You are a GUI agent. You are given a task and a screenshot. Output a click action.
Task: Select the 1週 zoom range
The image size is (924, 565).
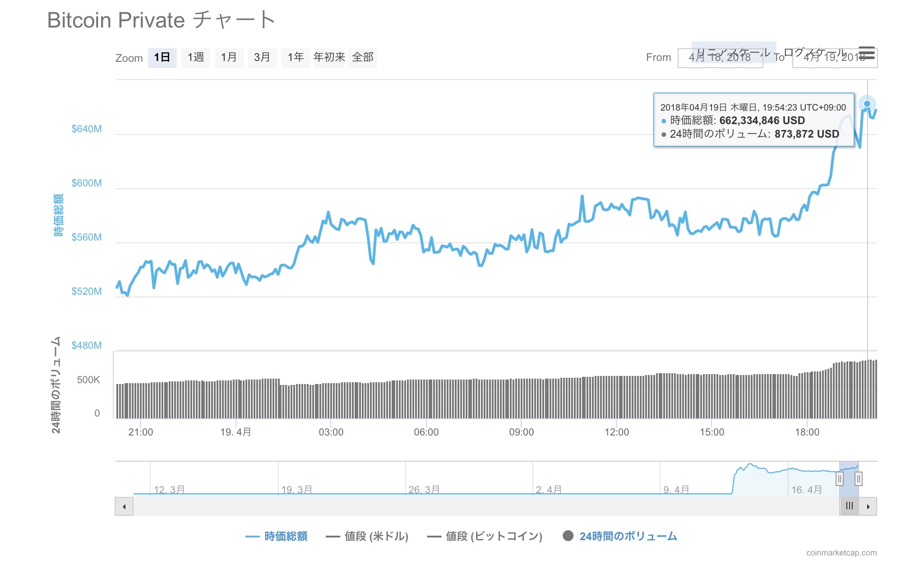coord(195,58)
